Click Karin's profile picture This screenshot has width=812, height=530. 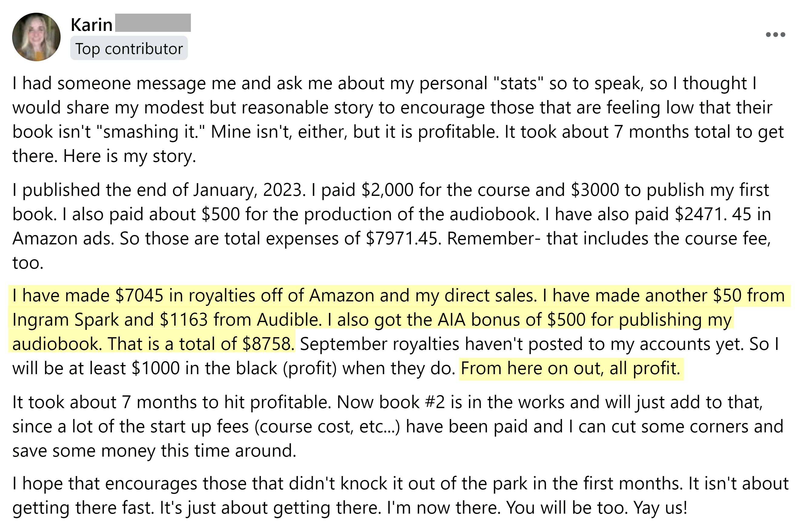point(36,37)
